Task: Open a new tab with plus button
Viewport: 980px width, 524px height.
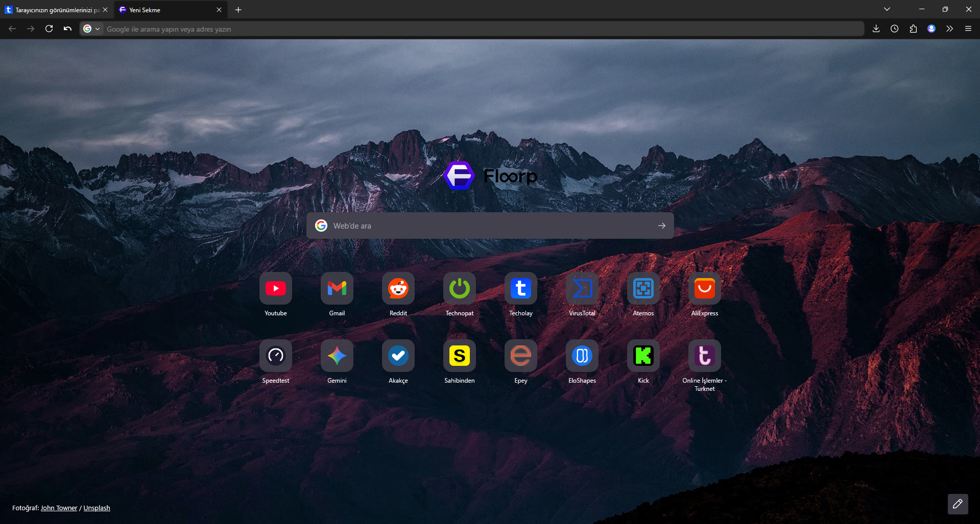Action: click(x=238, y=10)
